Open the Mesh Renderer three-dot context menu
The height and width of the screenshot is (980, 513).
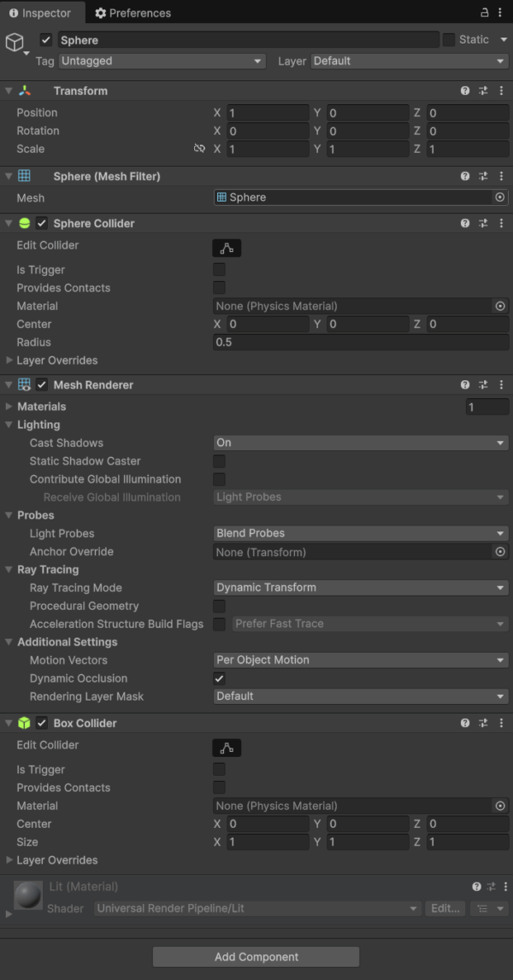click(501, 385)
